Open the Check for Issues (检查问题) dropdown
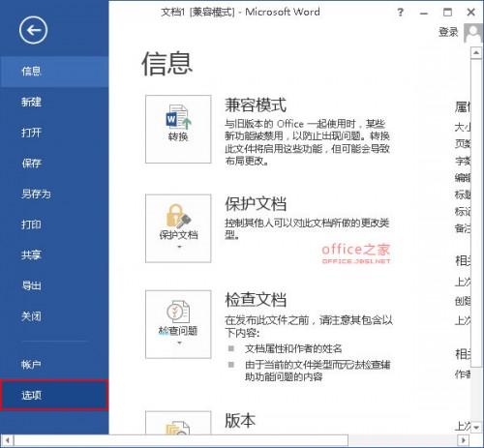Screen dimensions: 484x448 pos(178,324)
